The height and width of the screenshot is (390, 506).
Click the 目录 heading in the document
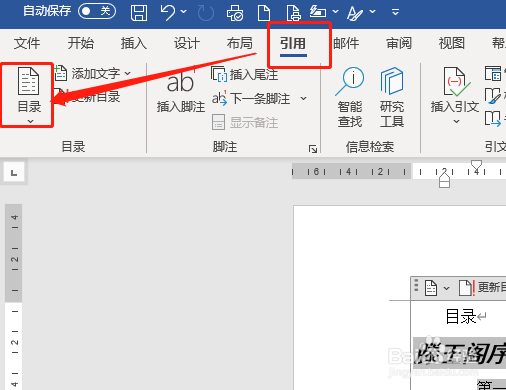(461, 316)
